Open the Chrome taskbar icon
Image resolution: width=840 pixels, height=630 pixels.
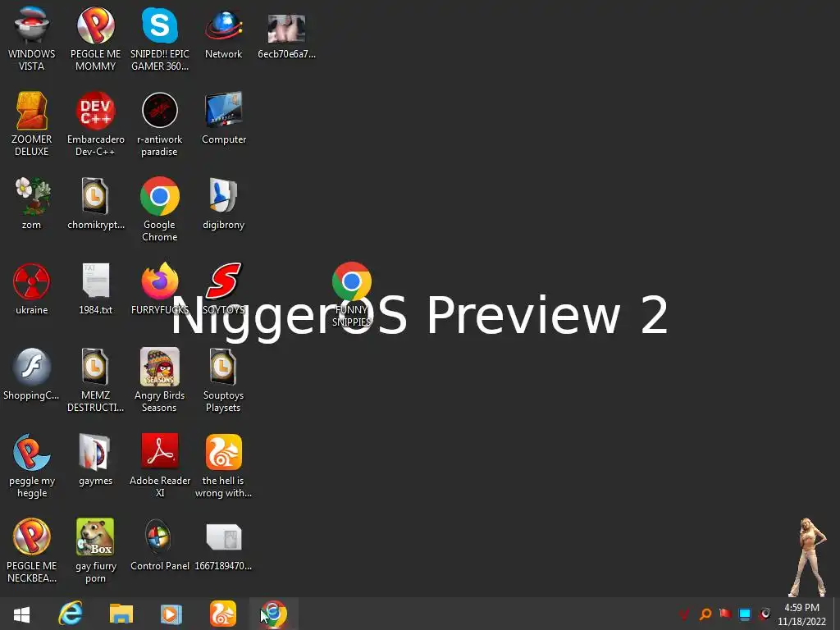(274, 614)
